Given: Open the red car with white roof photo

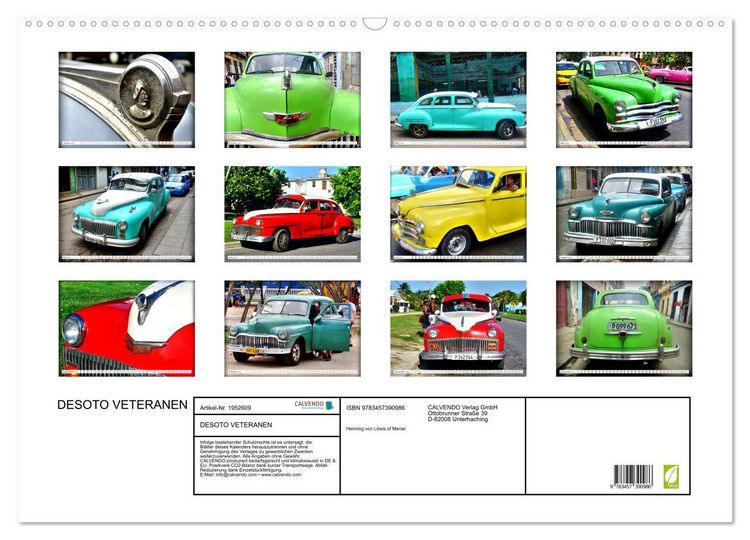Looking at the screenshot, I should click(x=292, y=214).
